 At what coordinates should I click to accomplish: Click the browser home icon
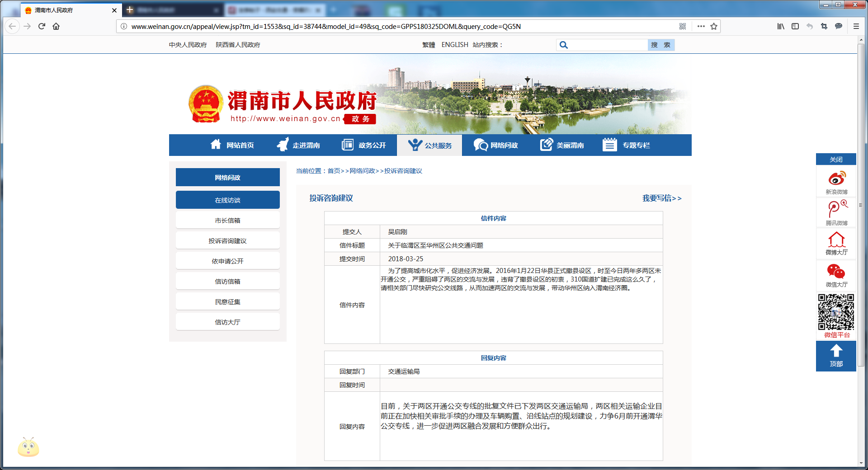coord(56,26)
